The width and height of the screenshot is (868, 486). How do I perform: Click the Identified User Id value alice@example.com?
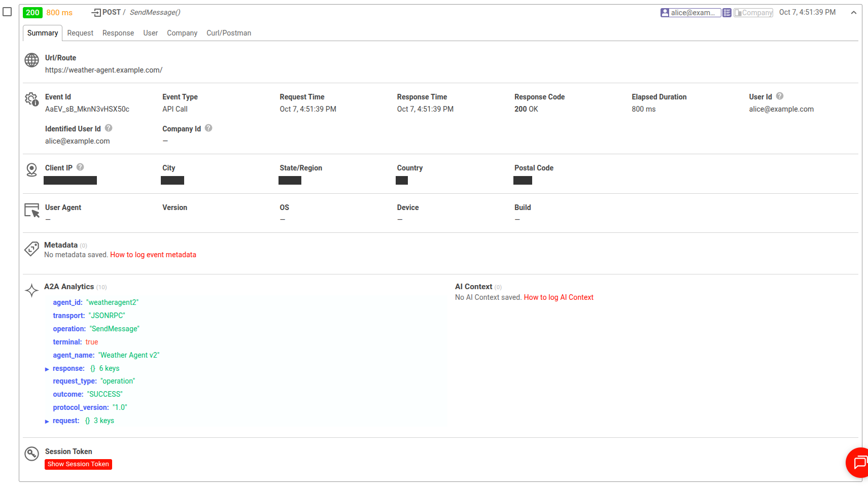(x=77, y=141)
